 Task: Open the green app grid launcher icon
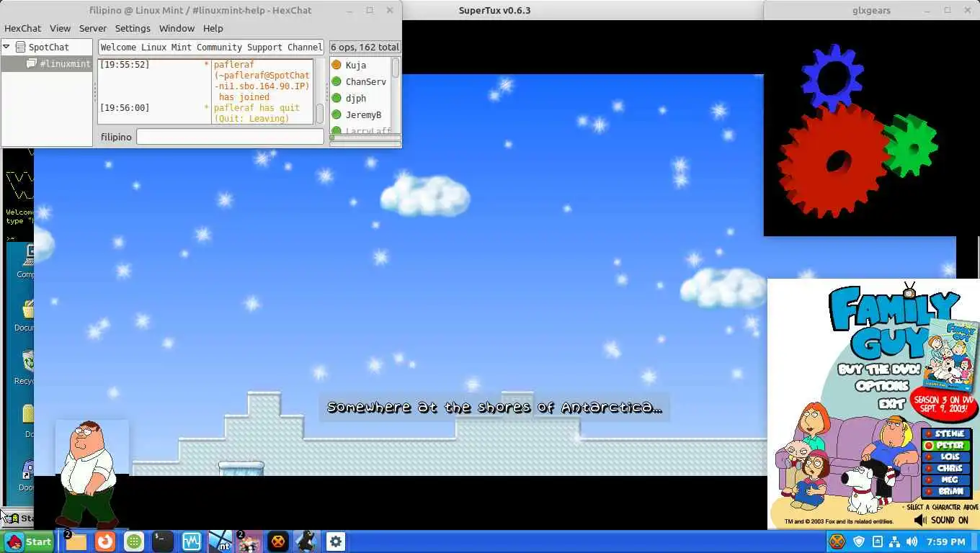(134, 541)
